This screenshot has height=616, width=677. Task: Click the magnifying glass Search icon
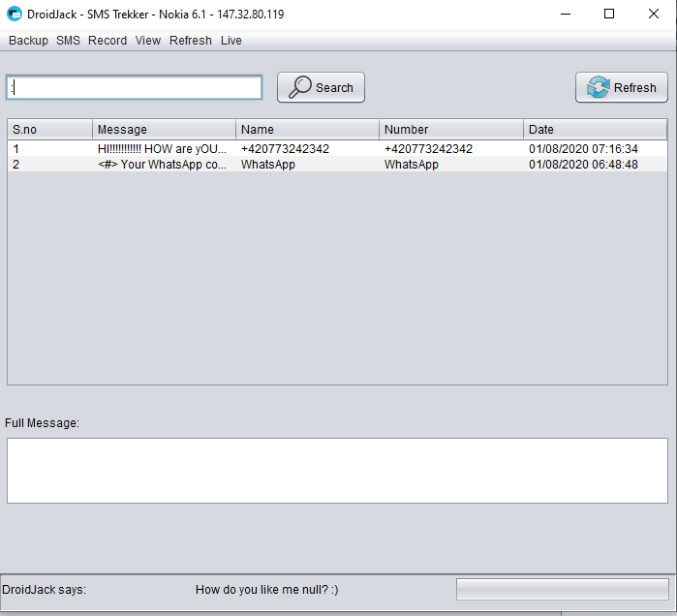[299, 87]
